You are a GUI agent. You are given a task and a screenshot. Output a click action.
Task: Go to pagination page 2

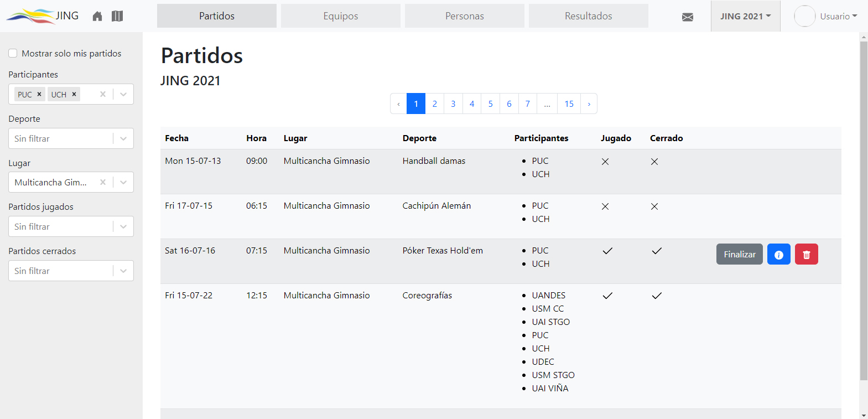point(435,104)
